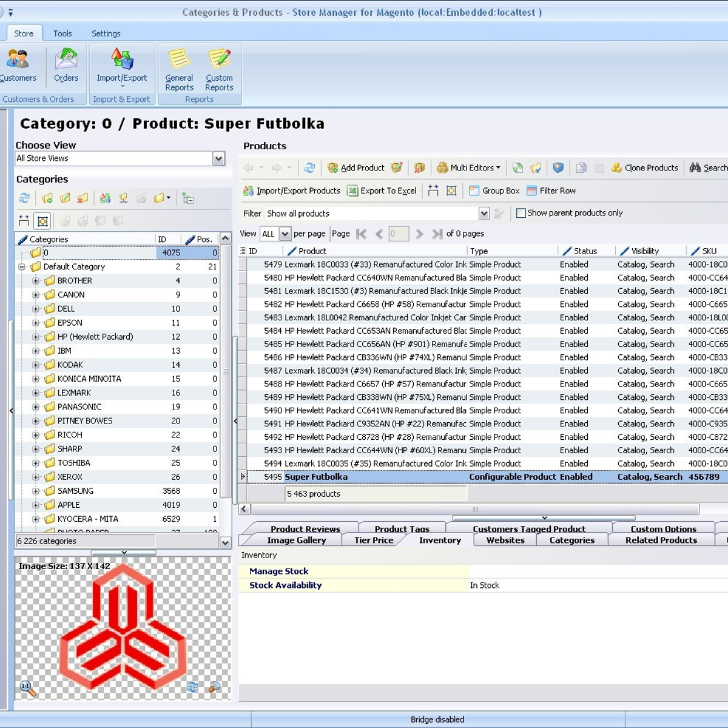Go to the first page of products
728x728 pixels.
click(362, 234)
